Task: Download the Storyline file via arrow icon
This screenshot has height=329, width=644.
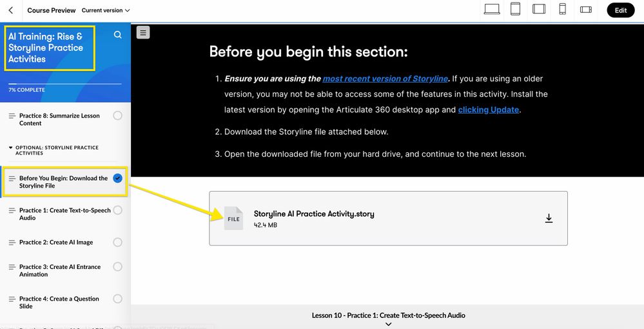Action: click(549, 219)
